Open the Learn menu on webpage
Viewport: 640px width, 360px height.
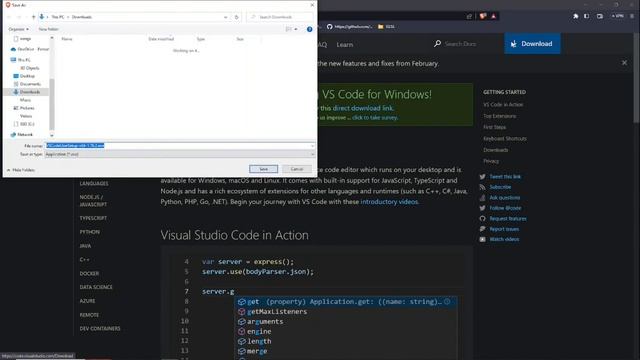[x=344, y=44]
